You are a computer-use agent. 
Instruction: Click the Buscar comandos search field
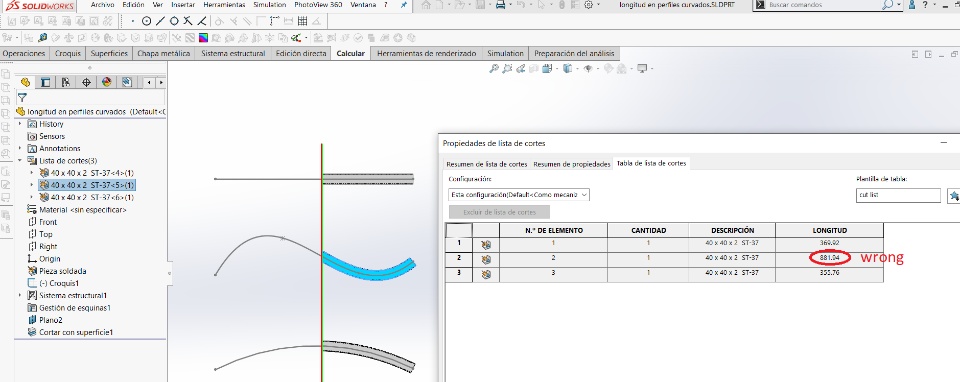tap(817, 5)
